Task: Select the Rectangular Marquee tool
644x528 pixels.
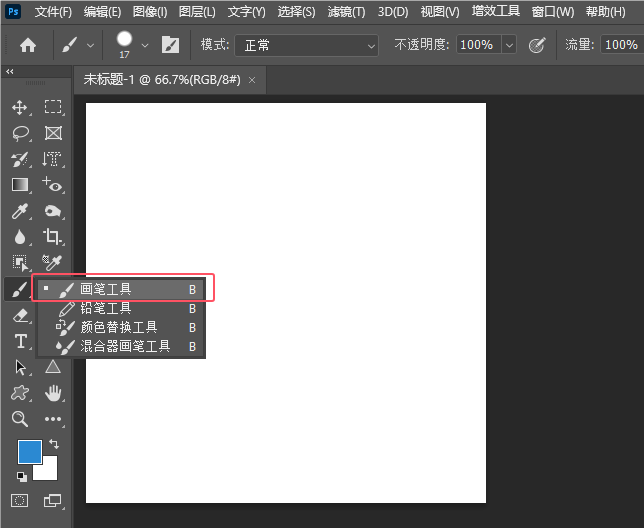Action: point(53,107)
